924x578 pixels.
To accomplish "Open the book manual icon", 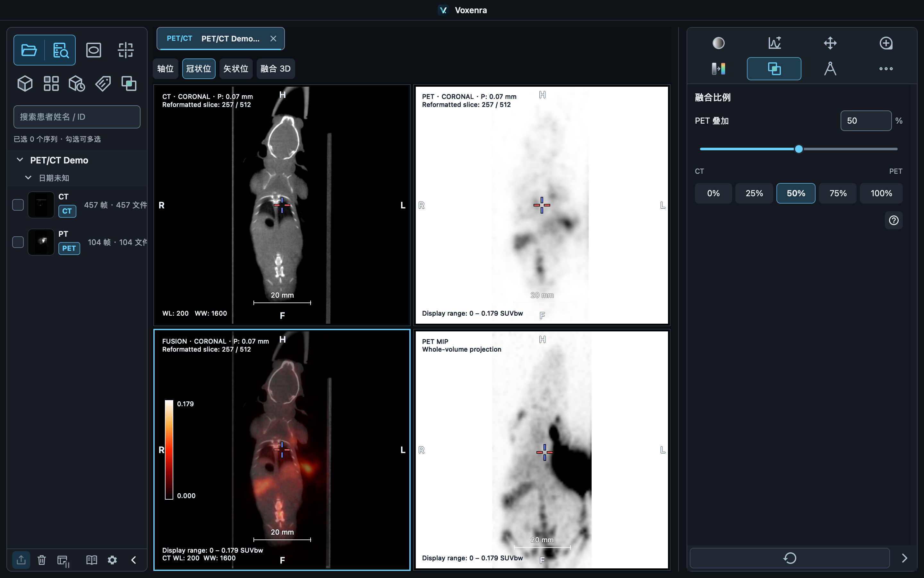I will point(92,560).
